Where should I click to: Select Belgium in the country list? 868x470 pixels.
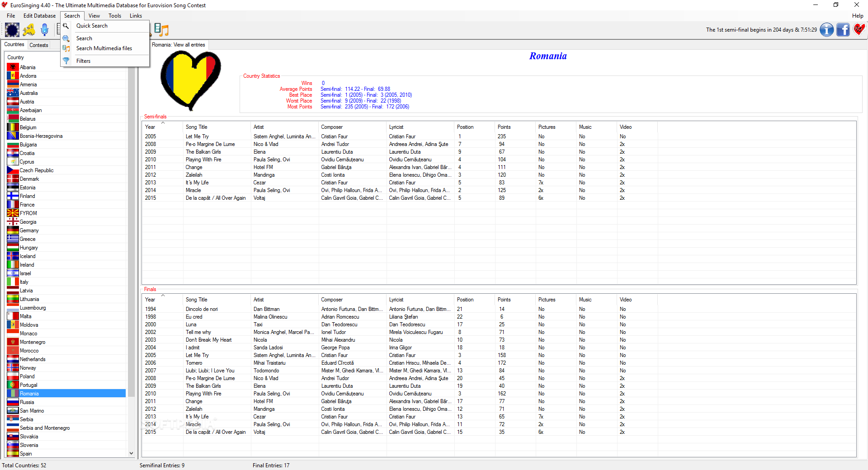point(66,127)
